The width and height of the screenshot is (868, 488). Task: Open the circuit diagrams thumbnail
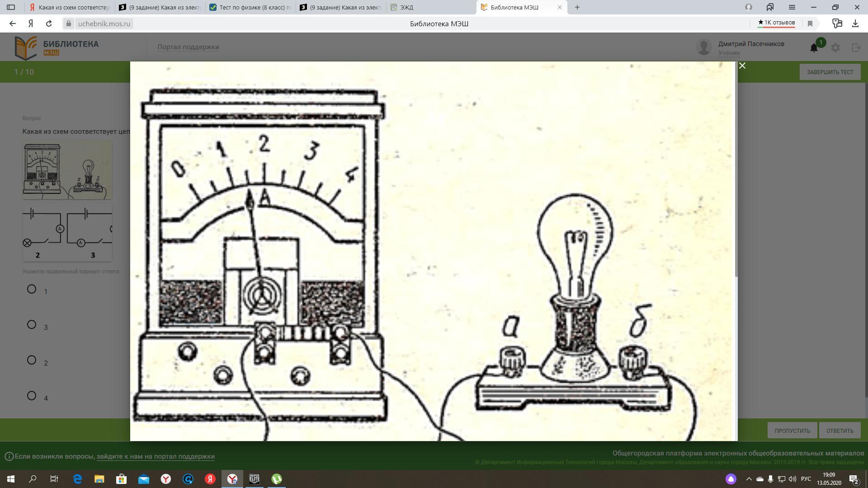click(67, 233)
